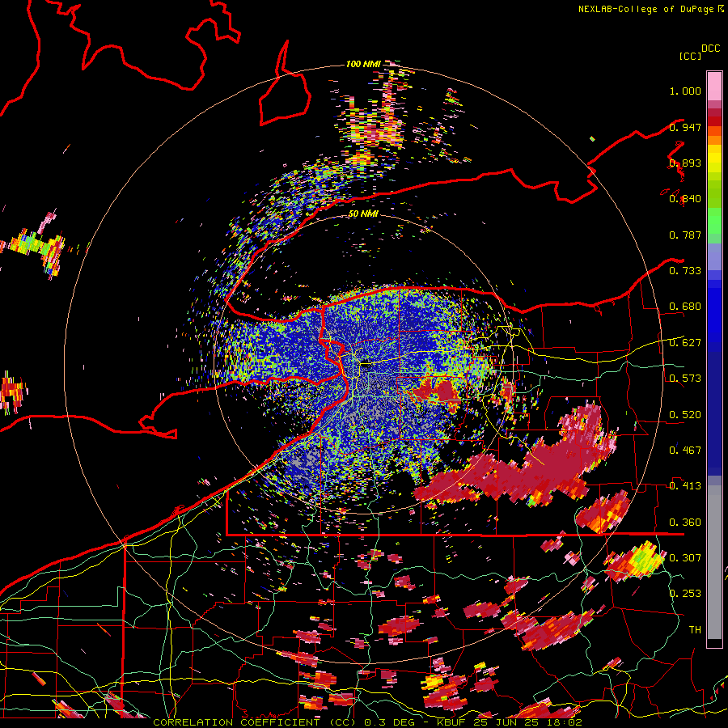
Task: Pick the pink top segment of color scale
Action: pos(714,87)
